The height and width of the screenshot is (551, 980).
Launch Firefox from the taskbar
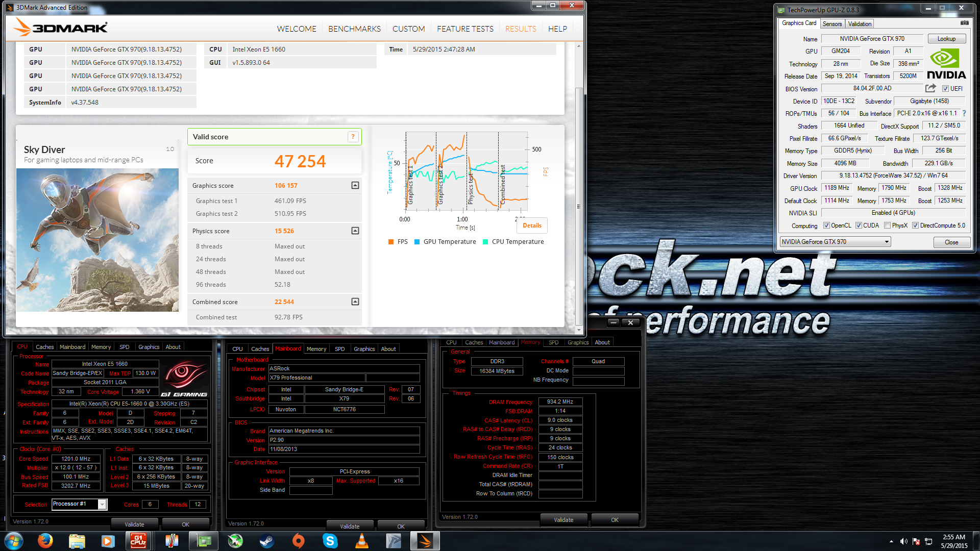[45, 541]
